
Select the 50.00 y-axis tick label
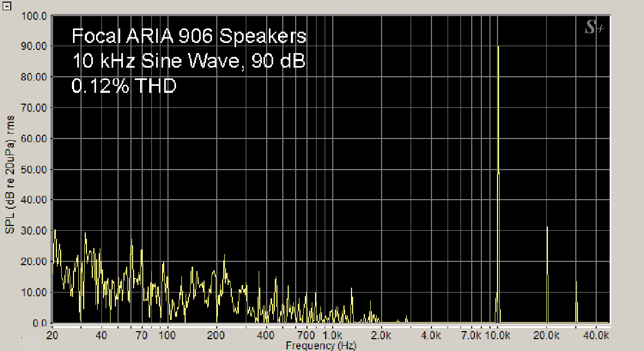[x=35, y=169]
